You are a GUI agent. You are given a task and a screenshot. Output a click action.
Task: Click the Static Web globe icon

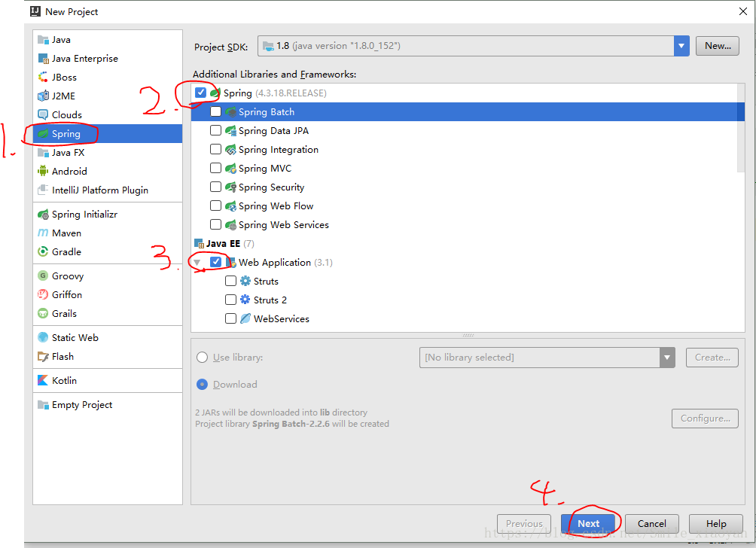click(43, 337)
